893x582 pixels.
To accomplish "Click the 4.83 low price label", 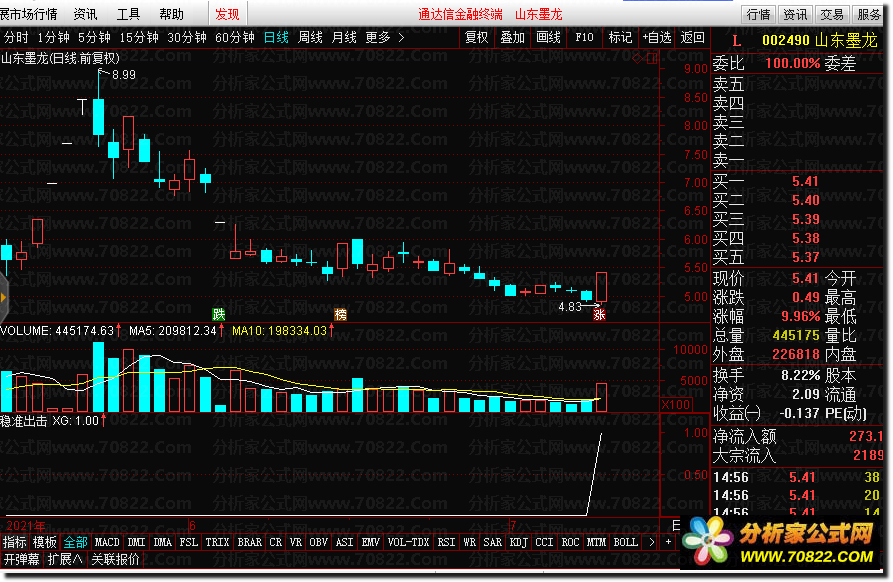I will coord(570,306).
